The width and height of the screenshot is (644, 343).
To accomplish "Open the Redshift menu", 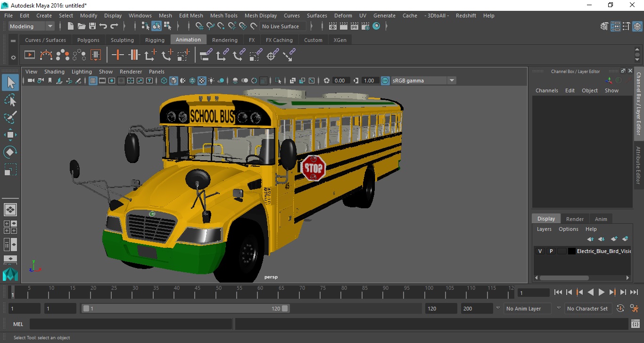I will point(466,16).
